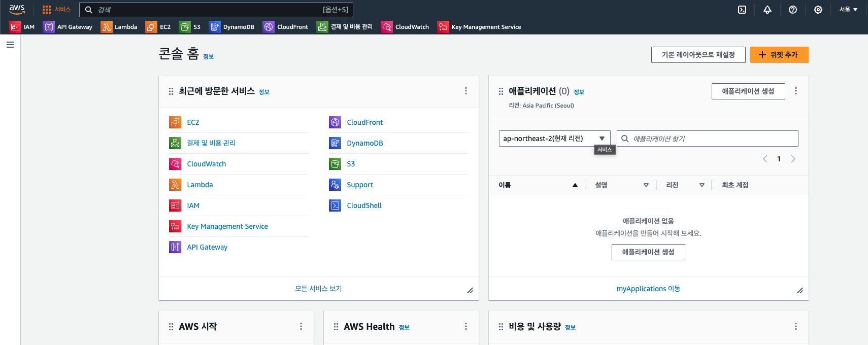
Task: Launch CloudShell from the top bar icon
Action: click(x=742, y=10)
